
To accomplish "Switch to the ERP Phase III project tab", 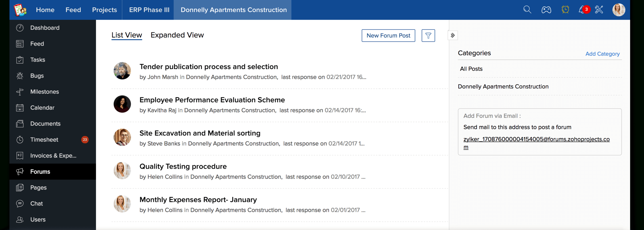I will click(149, 10).
